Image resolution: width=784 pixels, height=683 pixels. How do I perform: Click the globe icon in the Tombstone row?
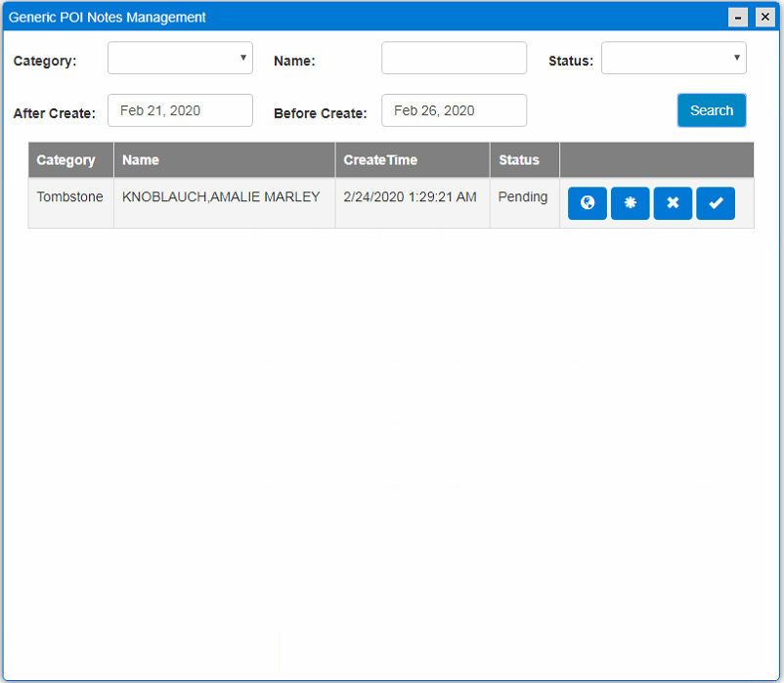pyautogui.click(x=587, y=203)
